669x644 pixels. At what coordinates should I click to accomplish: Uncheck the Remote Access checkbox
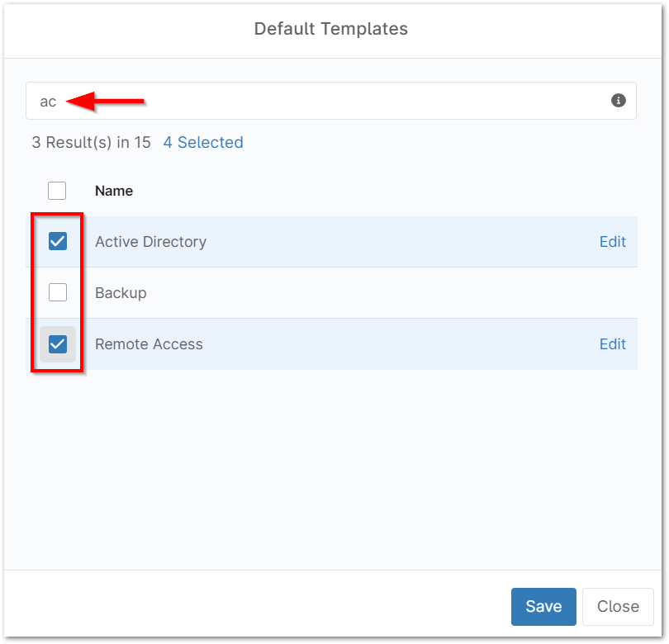[x=57, y=343]
